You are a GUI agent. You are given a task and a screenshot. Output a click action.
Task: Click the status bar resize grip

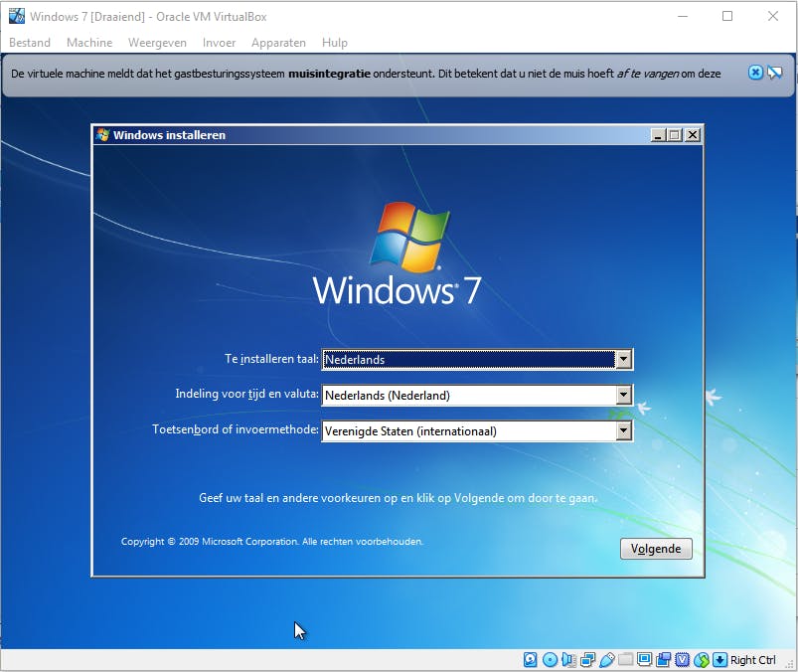point(789,664)
